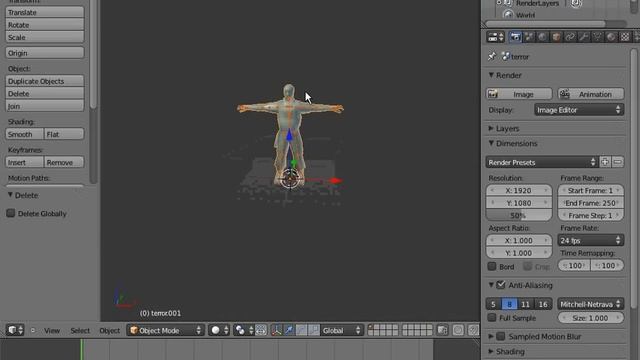Open the Texture checker tab
640x360 pixels.
pos(625,37)
